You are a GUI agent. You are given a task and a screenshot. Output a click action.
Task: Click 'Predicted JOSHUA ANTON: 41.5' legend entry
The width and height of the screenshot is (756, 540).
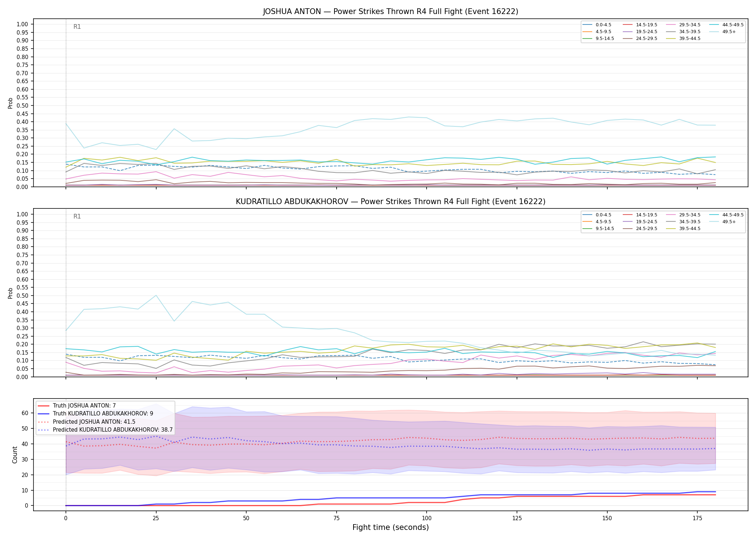(86, 422)
